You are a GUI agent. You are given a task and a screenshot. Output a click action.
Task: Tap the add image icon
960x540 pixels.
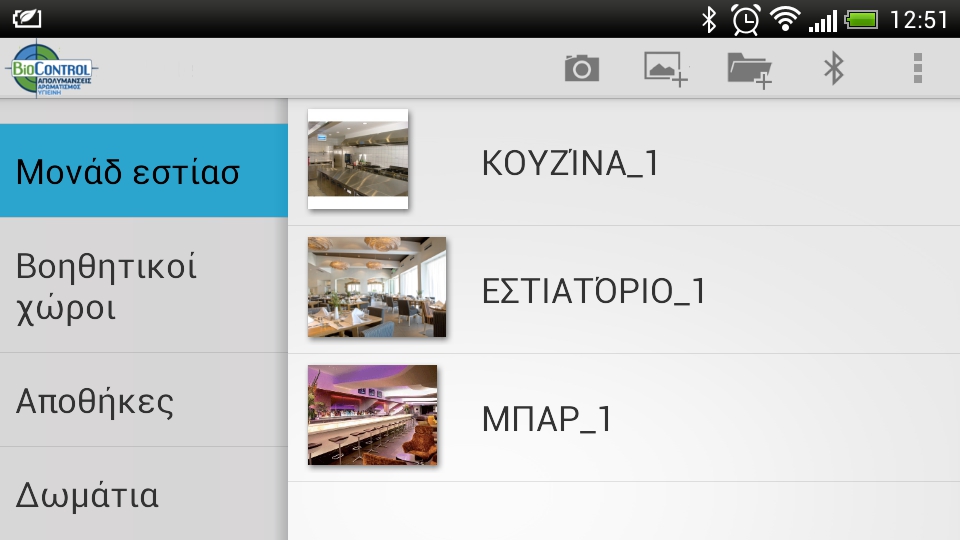[666, 69]
